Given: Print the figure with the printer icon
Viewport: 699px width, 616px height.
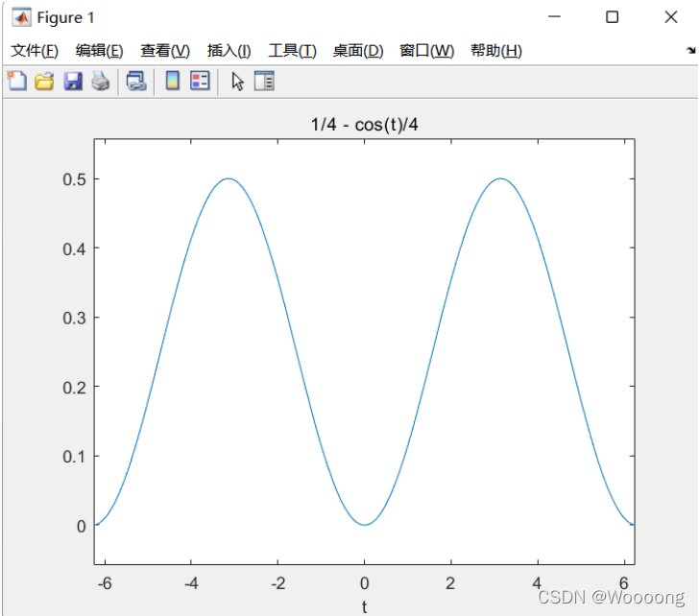Looking at the screenshot, I should click(100, 82).
